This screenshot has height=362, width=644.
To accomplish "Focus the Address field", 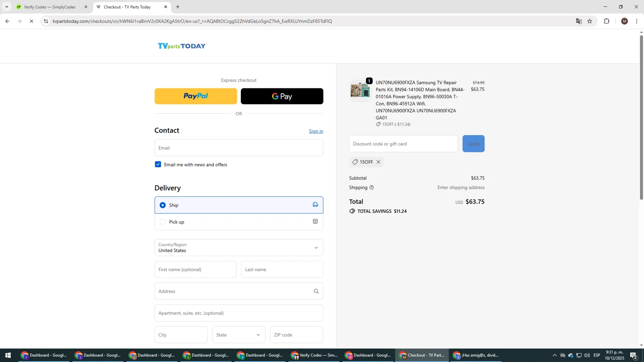I will (x=239, y=291).
